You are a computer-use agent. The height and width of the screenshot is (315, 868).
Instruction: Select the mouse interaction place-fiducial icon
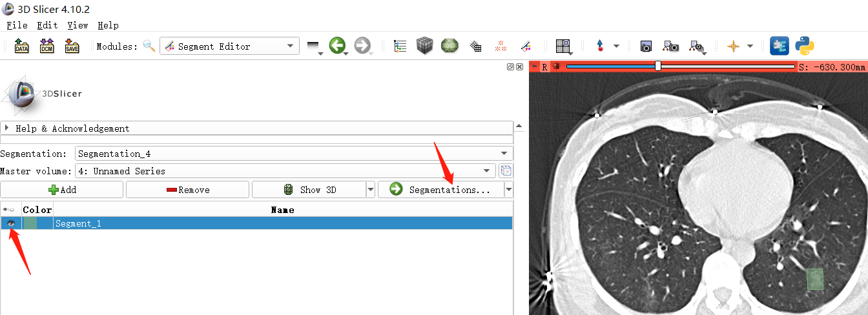[600, 46]
